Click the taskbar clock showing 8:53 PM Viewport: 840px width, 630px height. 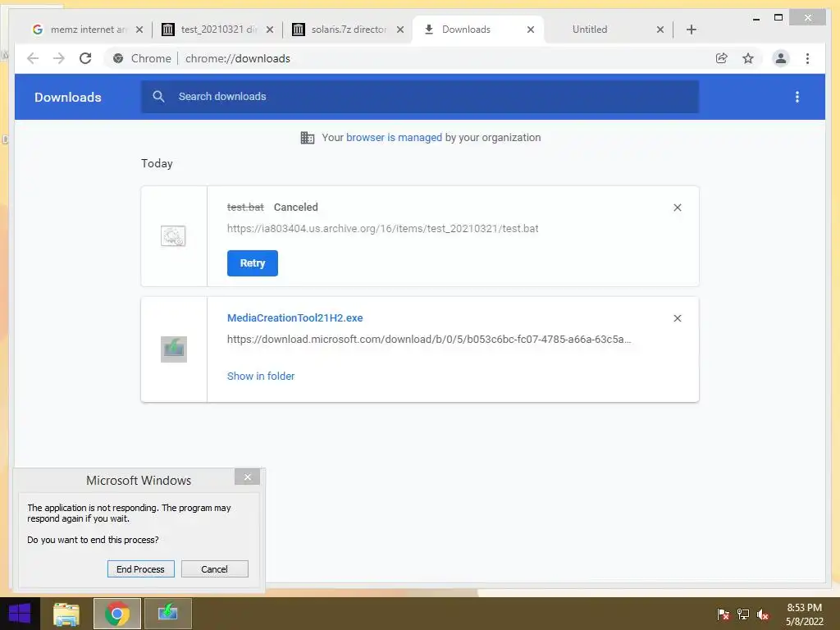pyautogui.click(x=805, y=614)
